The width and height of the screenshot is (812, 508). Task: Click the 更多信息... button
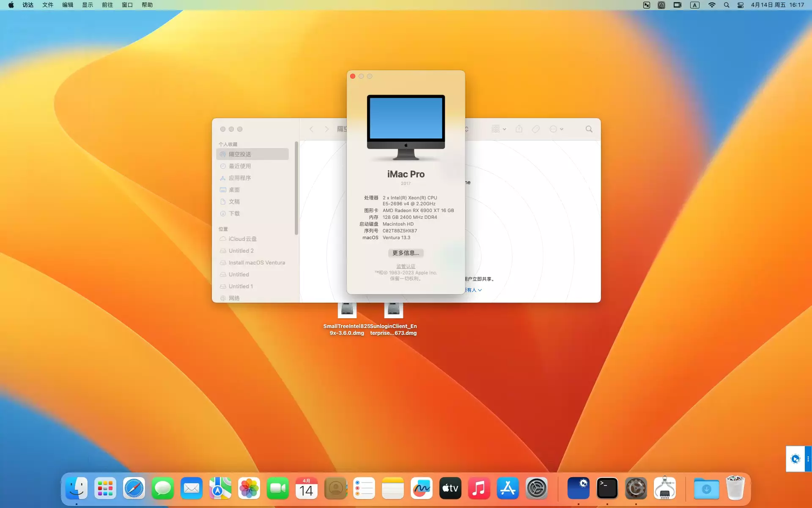[x=406, y=253]
